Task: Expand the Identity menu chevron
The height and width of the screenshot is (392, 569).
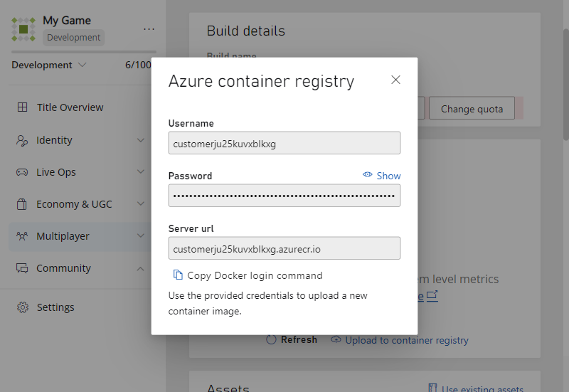Action: pyautogui.click(x=140, y=140)
